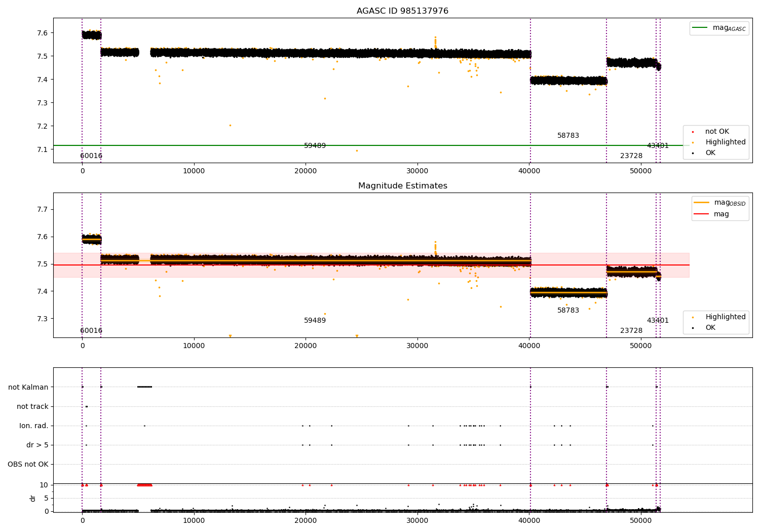This screenshot has height=532, width=760.
Task: Click obsid label 60016 in AGASC ID plot
Action: pyautogui.click(x=91, y=156)
